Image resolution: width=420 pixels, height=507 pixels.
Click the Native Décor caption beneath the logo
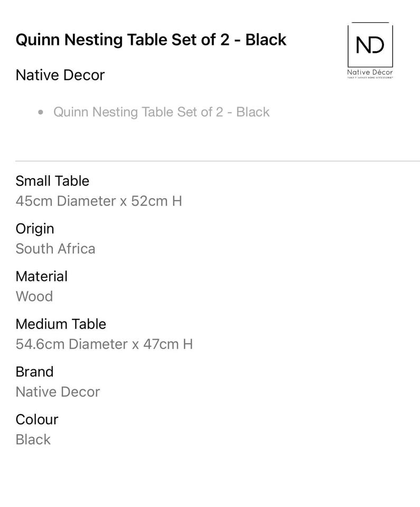(370, 72)
